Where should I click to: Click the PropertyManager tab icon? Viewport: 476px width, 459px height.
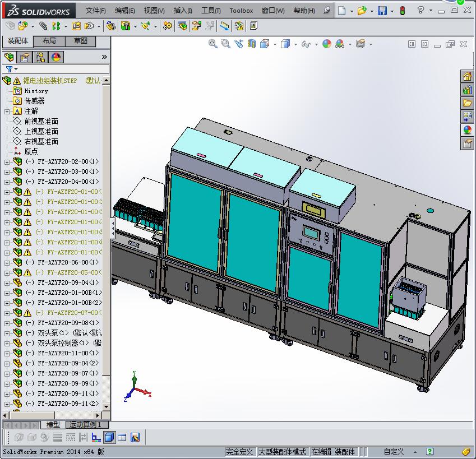coord(25,57)
